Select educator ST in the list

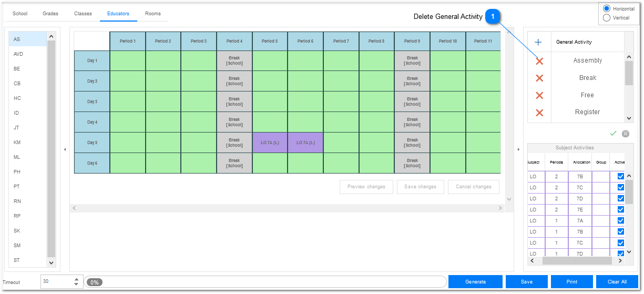[28, 260]
